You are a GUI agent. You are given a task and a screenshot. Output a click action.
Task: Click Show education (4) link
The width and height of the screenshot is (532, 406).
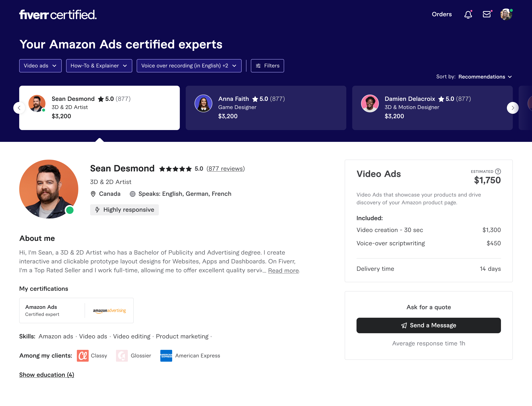click(47, 375)
